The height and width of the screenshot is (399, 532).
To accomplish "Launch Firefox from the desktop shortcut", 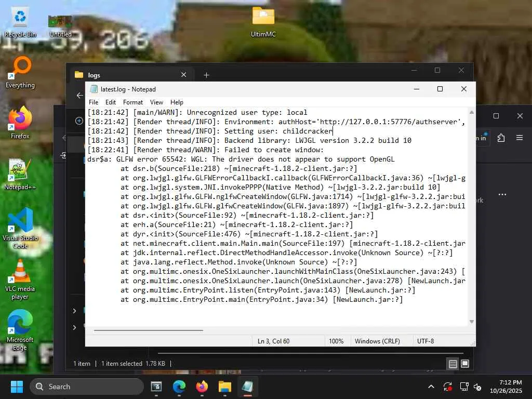I will click(20, 123).
